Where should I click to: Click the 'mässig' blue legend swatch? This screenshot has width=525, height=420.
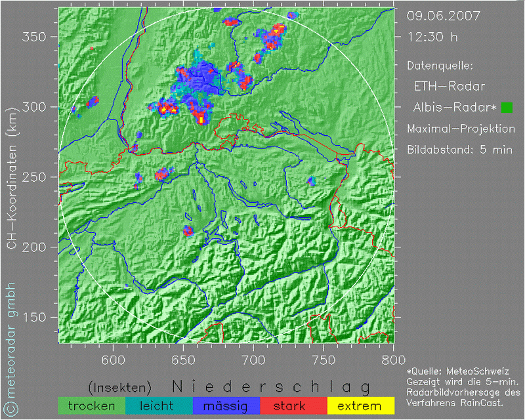pos(226,406)
